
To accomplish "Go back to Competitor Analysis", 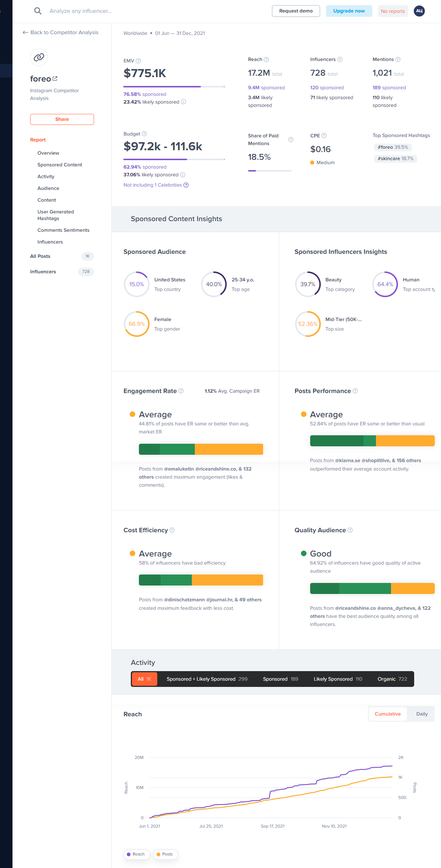I will click(61, 32).
